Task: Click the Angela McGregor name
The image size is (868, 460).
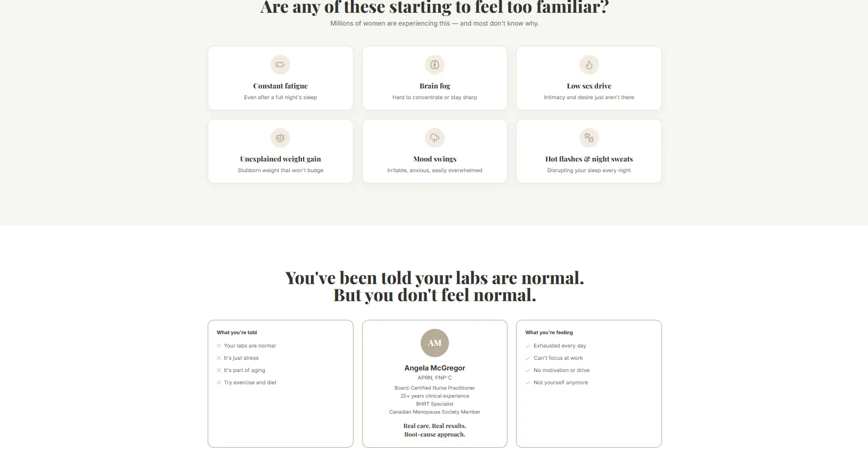Action: 435,368
